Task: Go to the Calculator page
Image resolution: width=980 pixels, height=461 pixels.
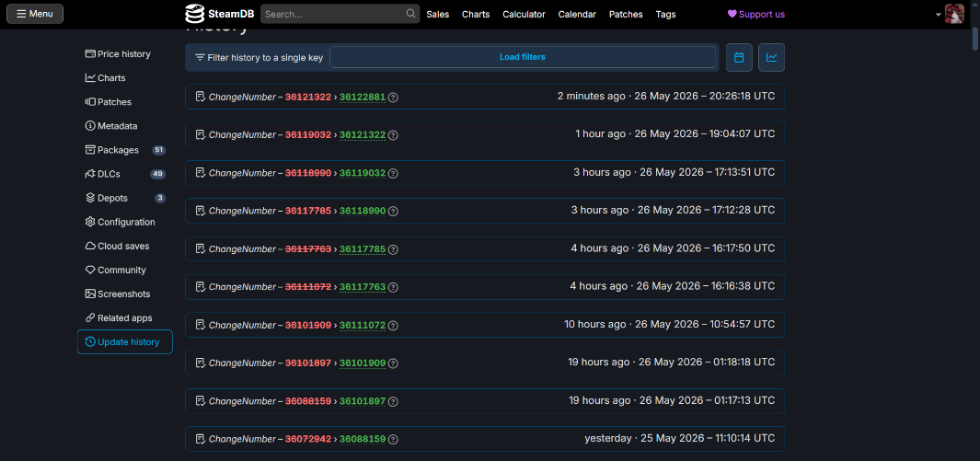Action: point(524,14)
